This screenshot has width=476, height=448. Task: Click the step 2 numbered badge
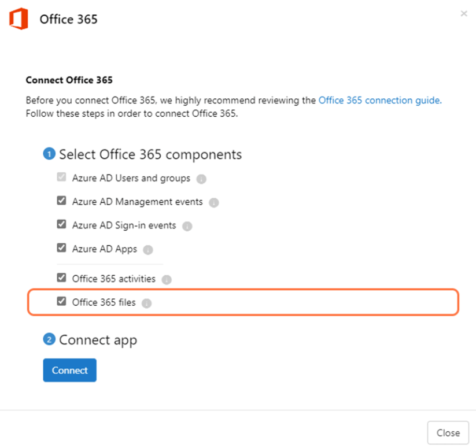click(x=49, y=340)
